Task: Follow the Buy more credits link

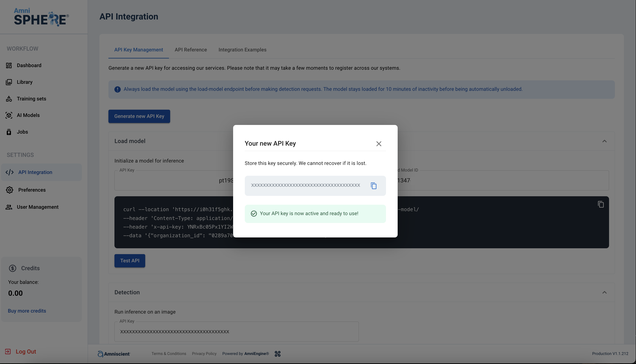Action: (x=27, y=311)
